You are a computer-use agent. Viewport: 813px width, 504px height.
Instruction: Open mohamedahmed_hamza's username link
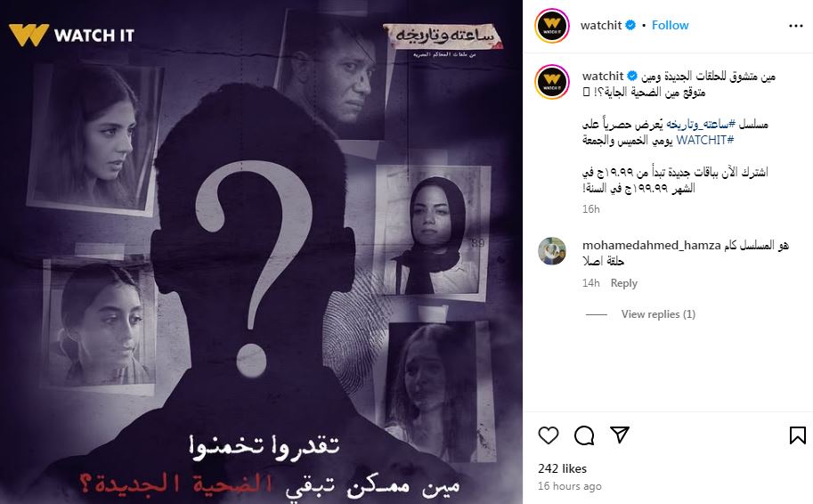click(651, 245)
